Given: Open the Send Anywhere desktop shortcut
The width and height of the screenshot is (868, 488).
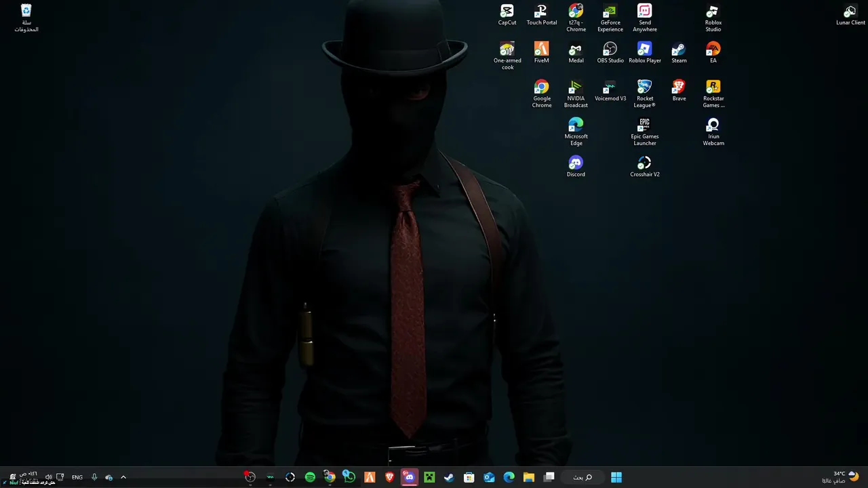Looking at the screenshot, I should point(644,18).
